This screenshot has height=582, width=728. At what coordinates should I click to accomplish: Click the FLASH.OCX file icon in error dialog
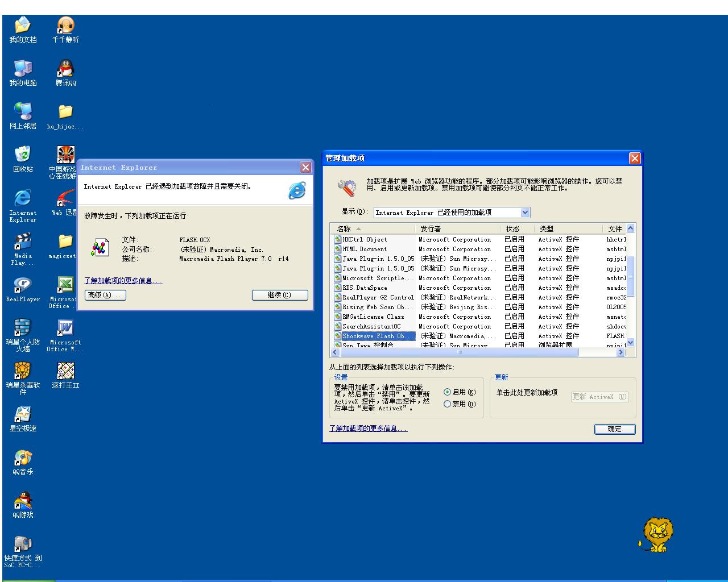(x=100, y=248)
